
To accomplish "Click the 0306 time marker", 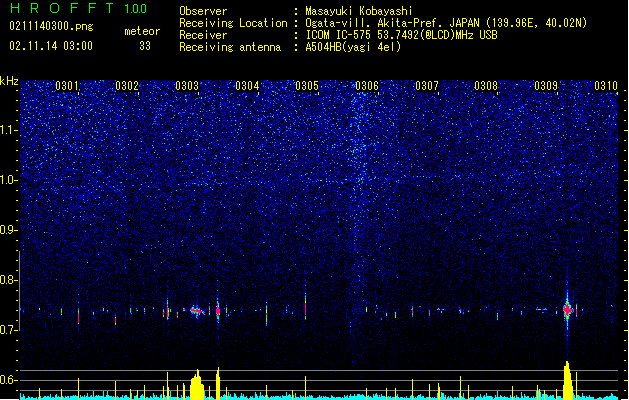I will pyautogui.click(x=367, y=86).
